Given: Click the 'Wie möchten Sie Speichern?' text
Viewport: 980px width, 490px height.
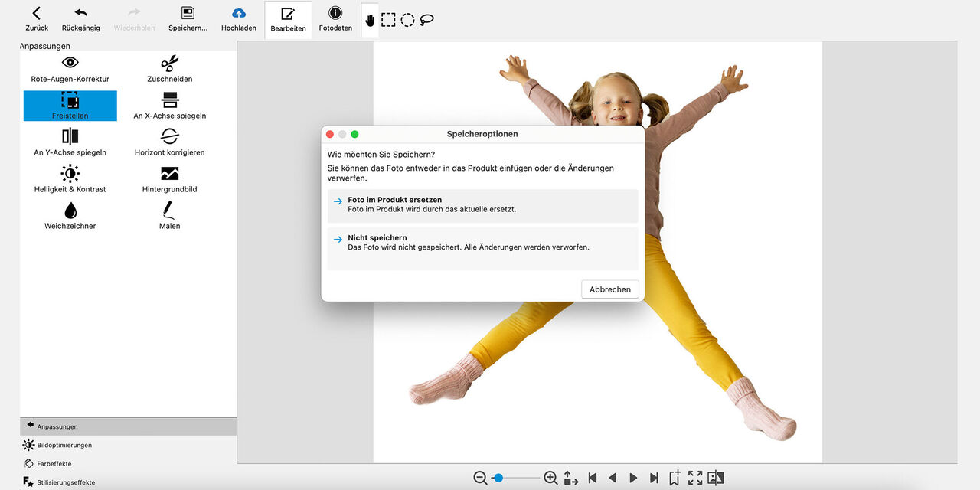Looking at the screenshot, I should (x=381, y=155).
